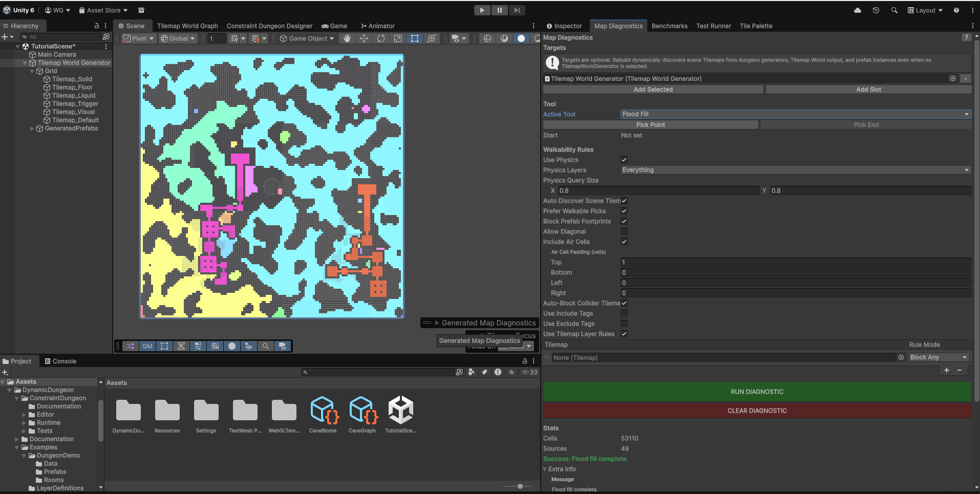Open the Layout dropdown
The image size is (980, 494).
click(925, 10)
